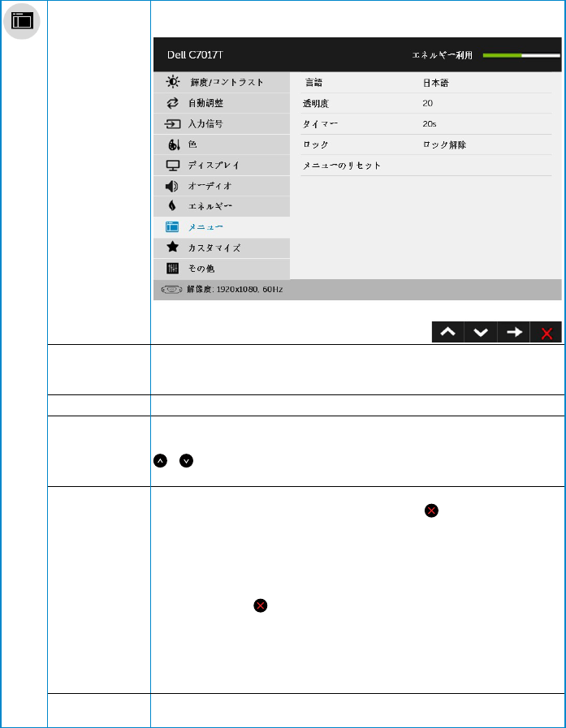Click the others sliders icon
The image size is (566, 728).
172,269
